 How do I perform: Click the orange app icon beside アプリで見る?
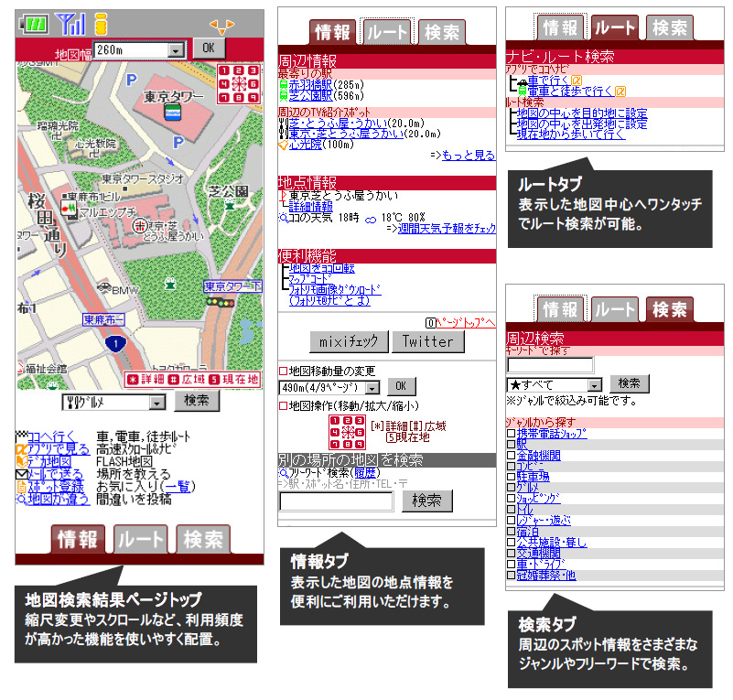pyautogui.click(x=21, y=449)
